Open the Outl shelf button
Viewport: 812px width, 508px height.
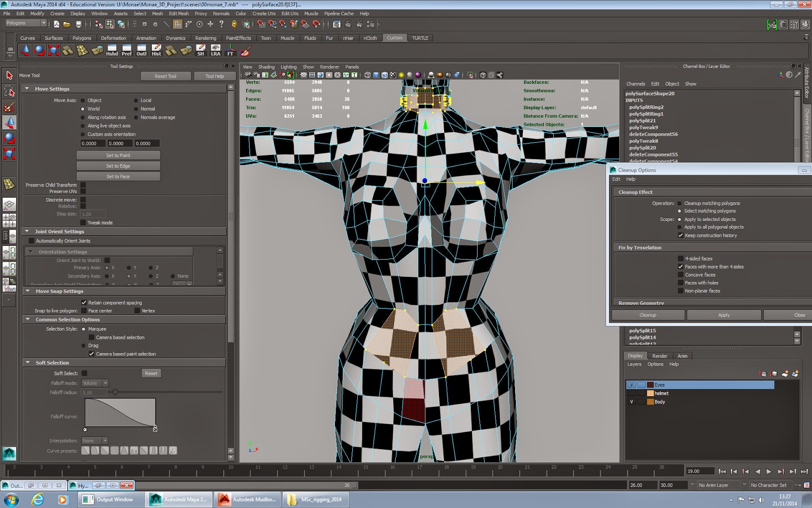point(142,50)
